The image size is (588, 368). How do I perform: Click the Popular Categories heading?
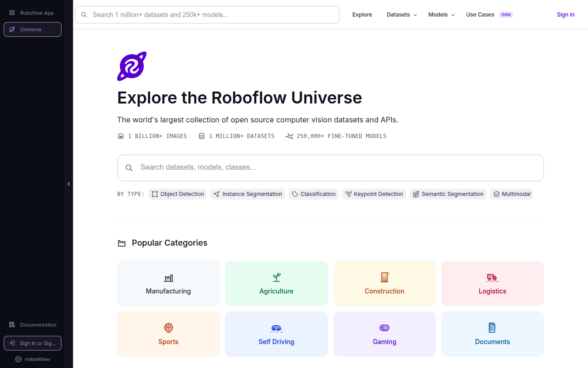(x=170, y=243)
